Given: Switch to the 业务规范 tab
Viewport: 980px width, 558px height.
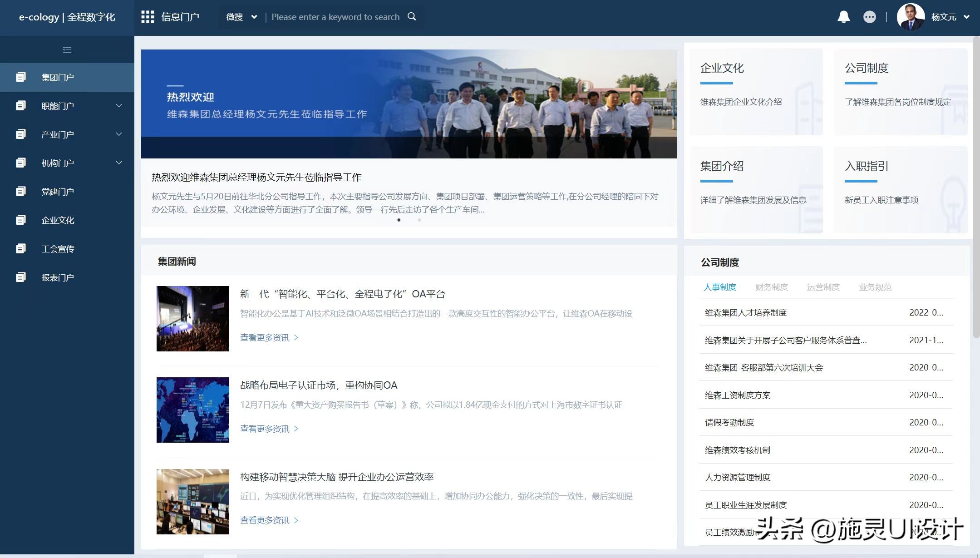Looking at the screenshot, I should tap(876, 286).
